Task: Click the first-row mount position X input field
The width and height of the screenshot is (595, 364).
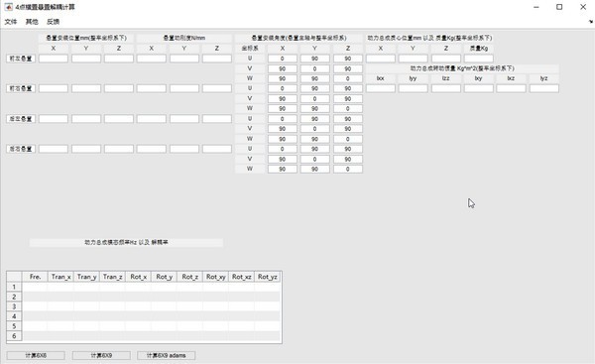Action: 54,59
